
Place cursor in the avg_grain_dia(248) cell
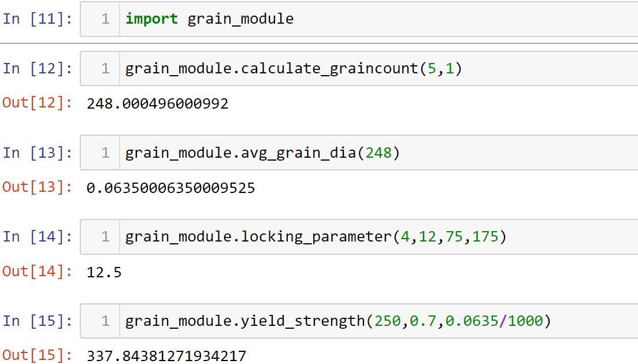(376, 153)
